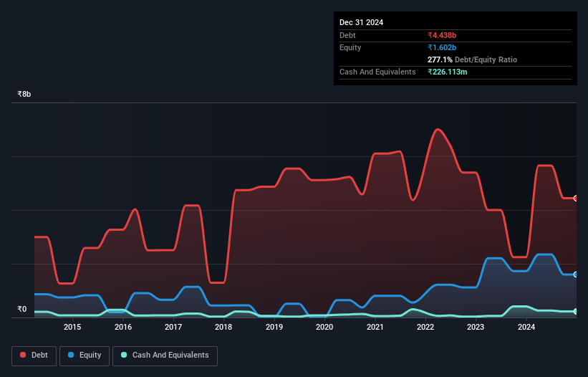Toggle Cash And Equivalents legend button
The height and width of the screenshot is (377, 588).
165,355
